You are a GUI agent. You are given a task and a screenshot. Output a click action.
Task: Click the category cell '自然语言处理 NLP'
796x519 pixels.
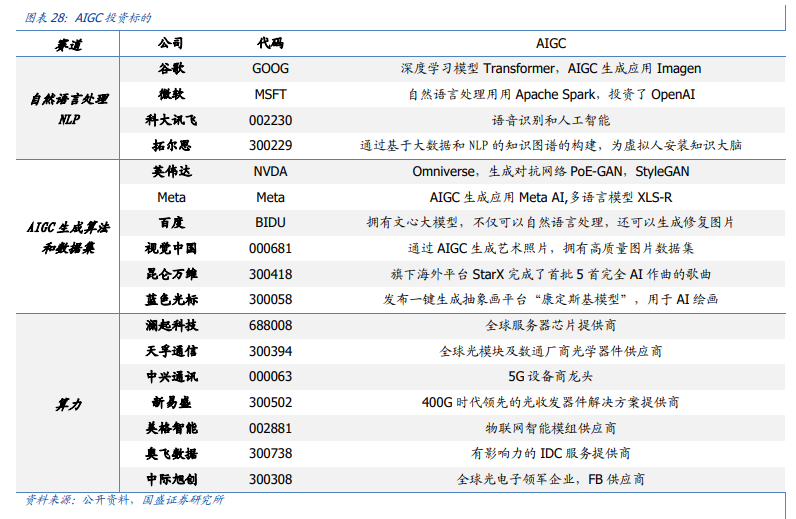point(69,109)
